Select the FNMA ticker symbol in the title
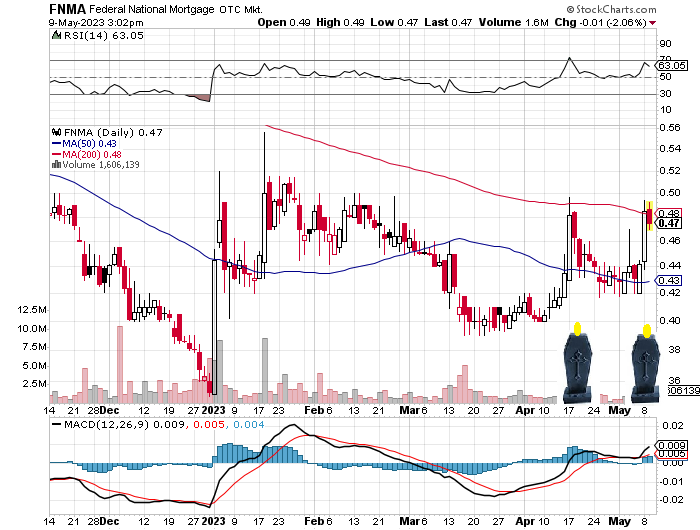 coord(67,9)
